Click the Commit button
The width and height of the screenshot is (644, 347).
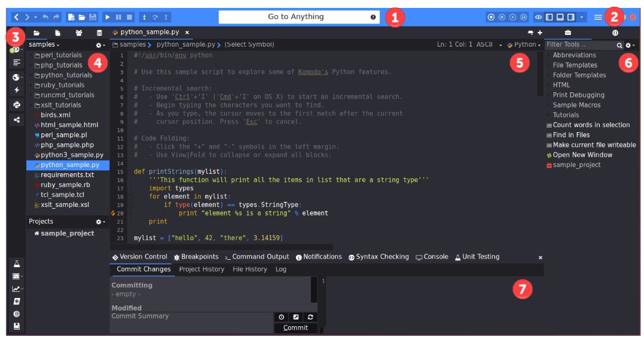tap(296, 327)
